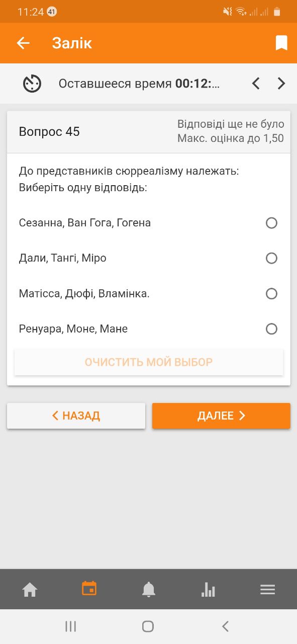Screen dimensions: 297x644
Task: Click the timer clock icon
Action: pos(32,84)
